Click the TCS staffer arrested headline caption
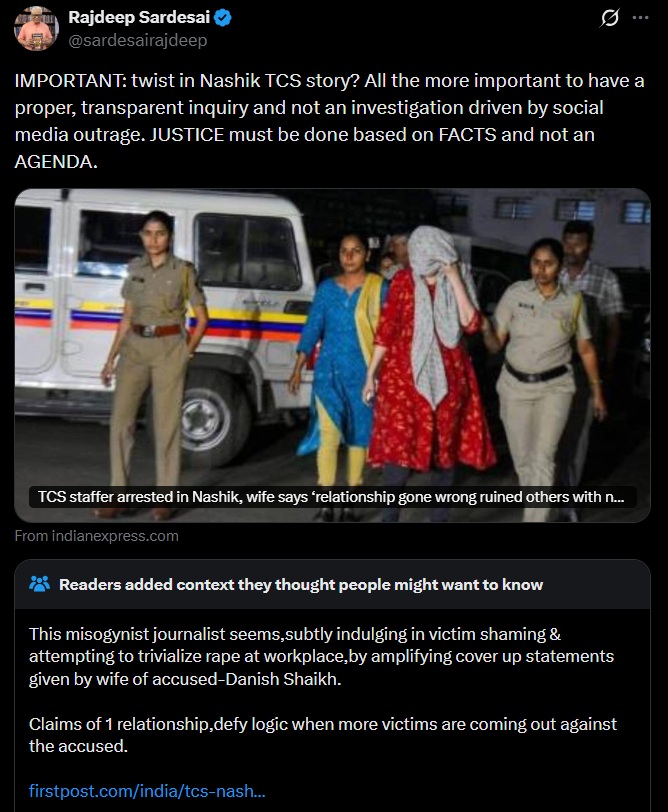This screenshot has height=812, width=668. (x=331, y=497)
